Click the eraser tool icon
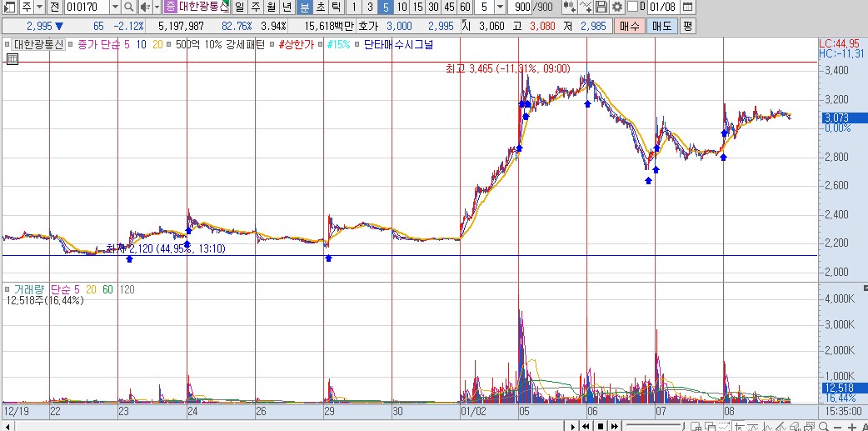This screenshot has width=868, height=431. click(x=795, y=427)
